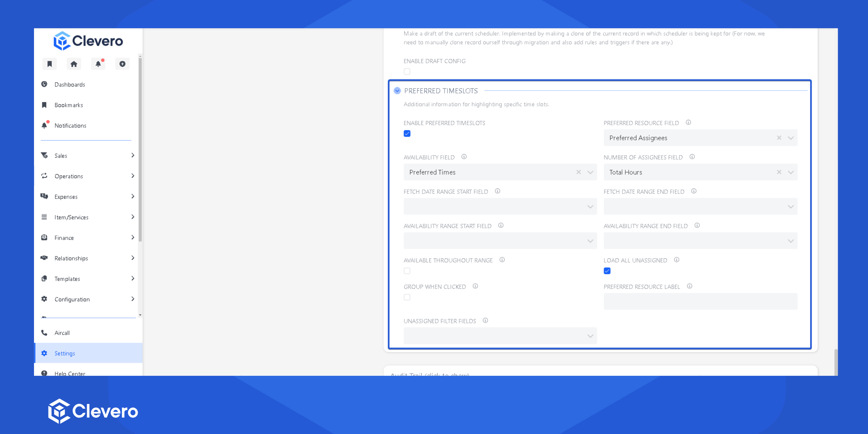
Task: Enable the Group When Clicked checkbox
Action: coord(407,297)
